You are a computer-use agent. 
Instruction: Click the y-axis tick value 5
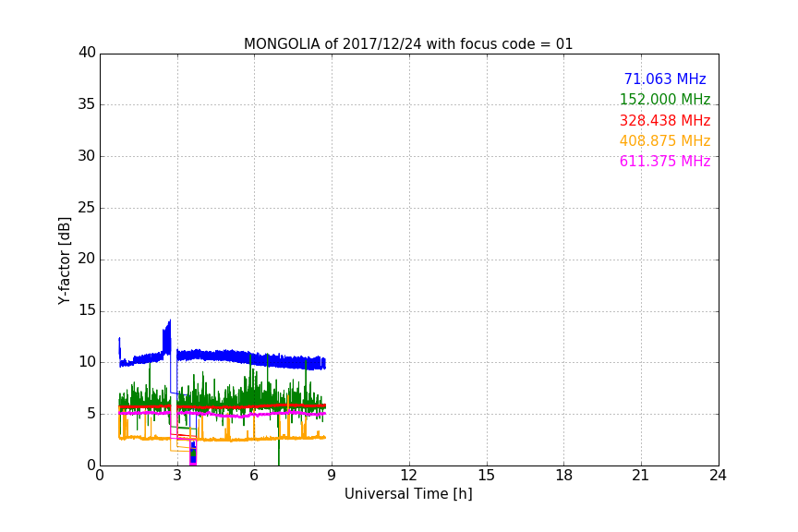(91, 414)
